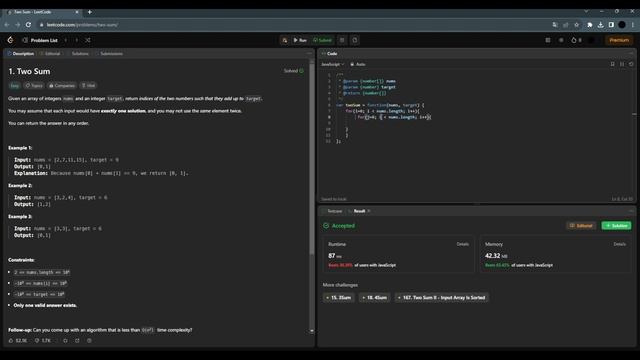
Task: Select the Result tab
Action: 358,211
